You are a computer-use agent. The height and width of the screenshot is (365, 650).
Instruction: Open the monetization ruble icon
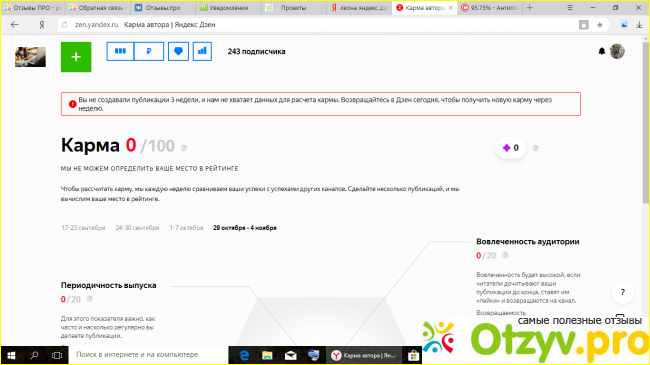tap(149, 51)
